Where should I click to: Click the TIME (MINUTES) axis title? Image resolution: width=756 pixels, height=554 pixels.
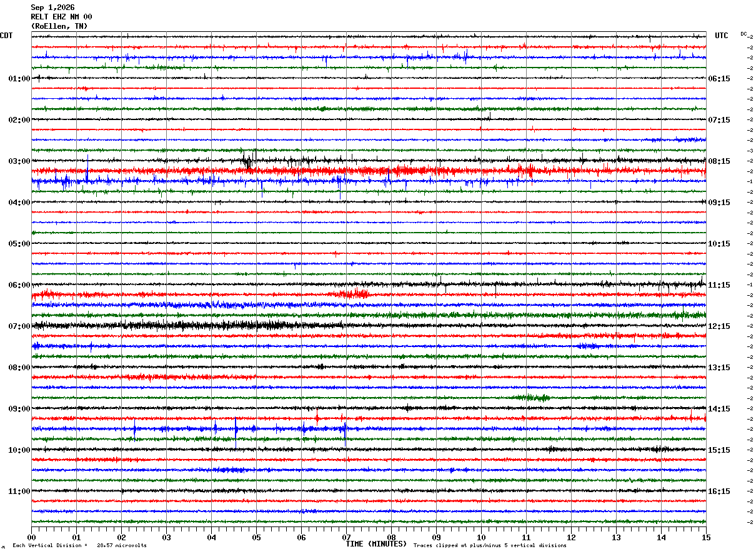[x=376, y=544]
